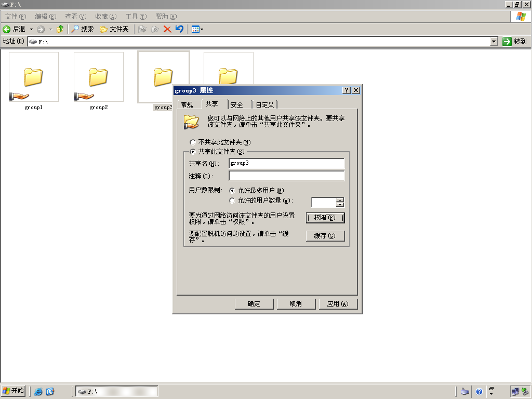This screenshot has width=532, height=399.
Task: Close the group3 属性 dialog
Action: click(x=355, y=90)
